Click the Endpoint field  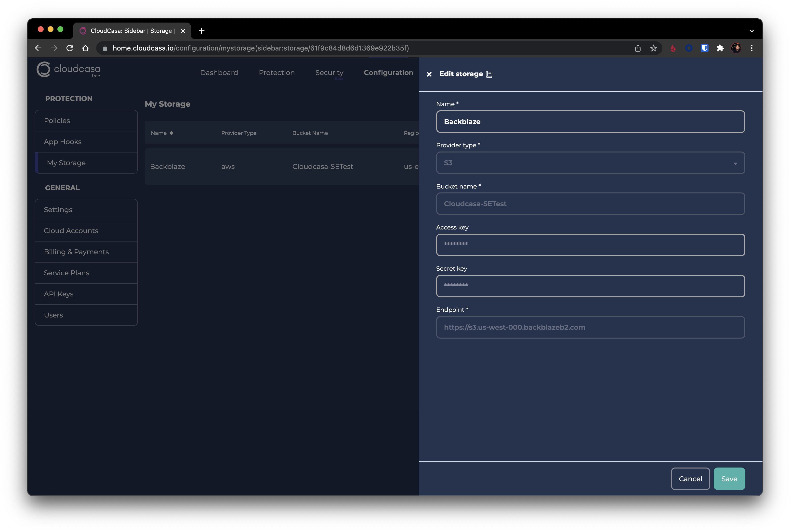point(590,327)
